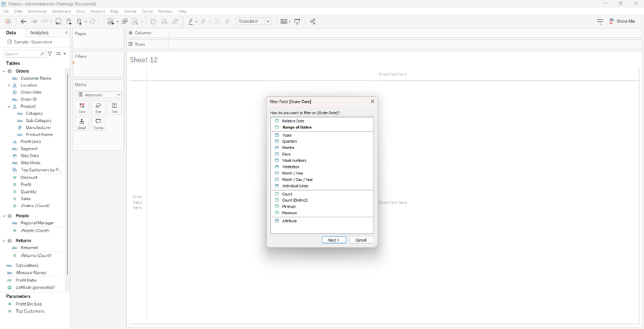Click the Presentation mode icon
Viewport: 644px width, 329px height.
click(x=298, y=22)
